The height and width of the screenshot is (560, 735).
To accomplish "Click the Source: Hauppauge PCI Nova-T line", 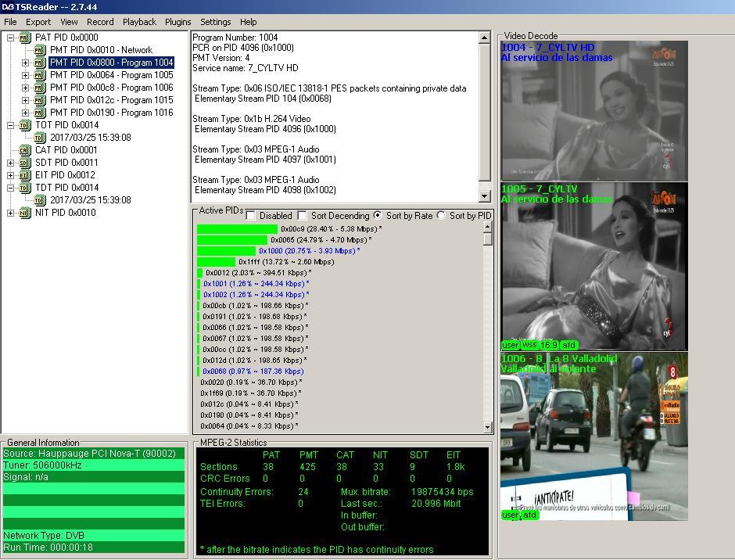I will coord(93,454).
